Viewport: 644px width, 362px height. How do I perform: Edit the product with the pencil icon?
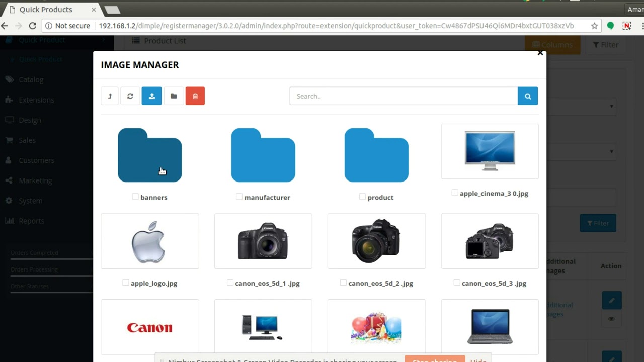coord(611,300)
